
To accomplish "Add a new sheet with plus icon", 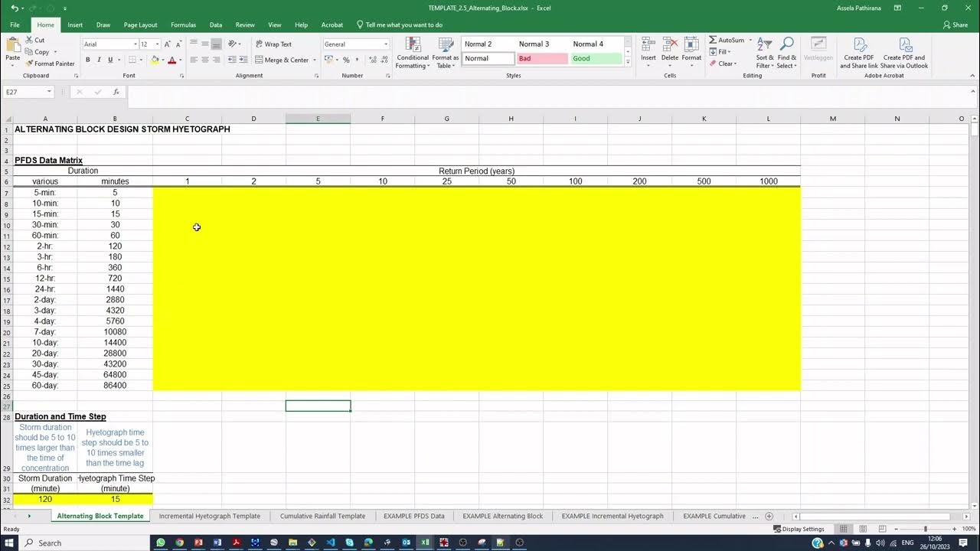I will (x=769, y=516).
